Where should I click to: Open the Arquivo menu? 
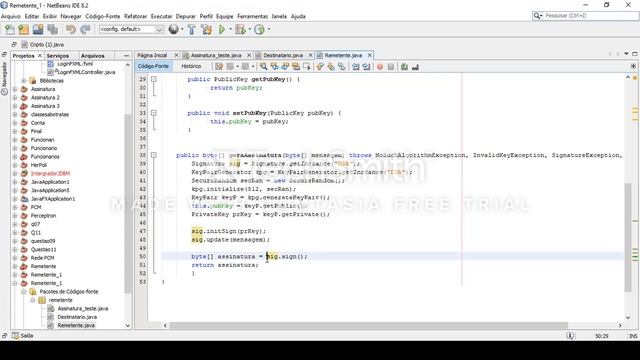click(11, 16)
